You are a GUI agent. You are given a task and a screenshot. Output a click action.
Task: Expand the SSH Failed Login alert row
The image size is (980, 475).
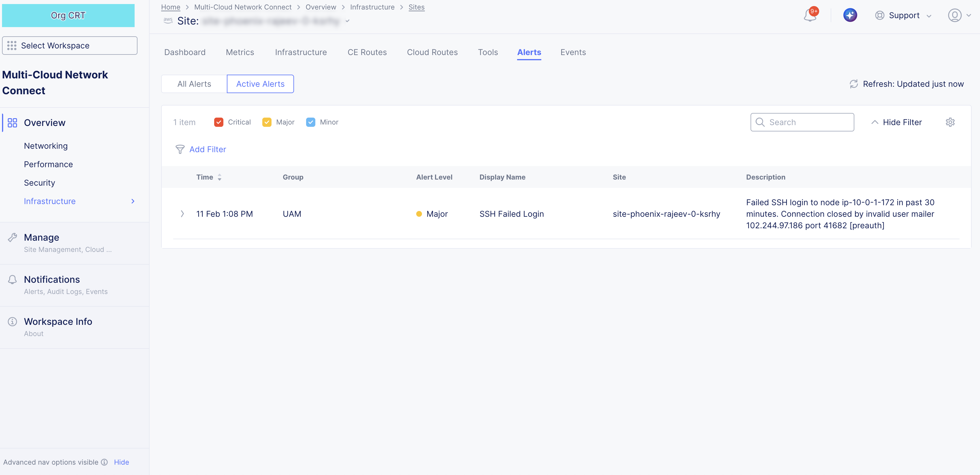(182, 214)
